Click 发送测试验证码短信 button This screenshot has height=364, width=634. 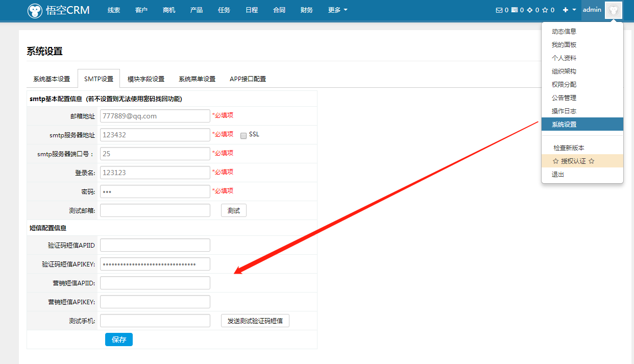[x=255, y=321]
